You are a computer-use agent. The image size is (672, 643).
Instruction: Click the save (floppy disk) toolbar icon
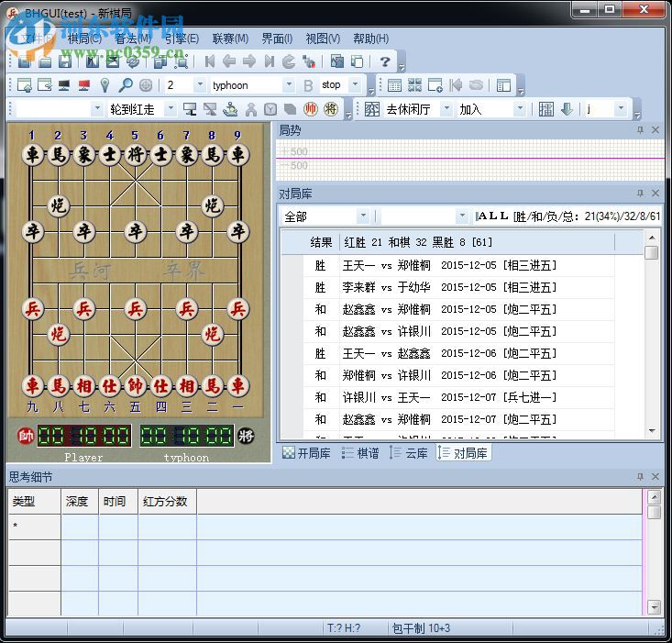click(x=65, y=61)
